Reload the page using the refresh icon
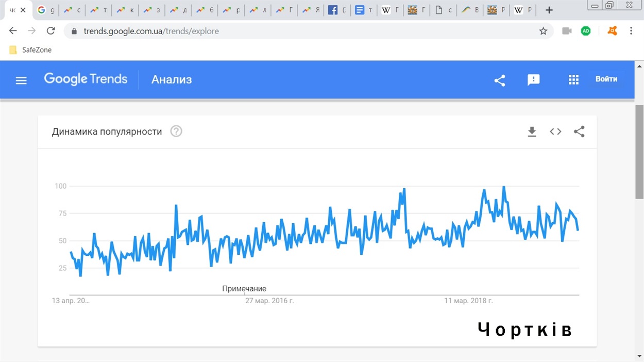 [50, 31]
